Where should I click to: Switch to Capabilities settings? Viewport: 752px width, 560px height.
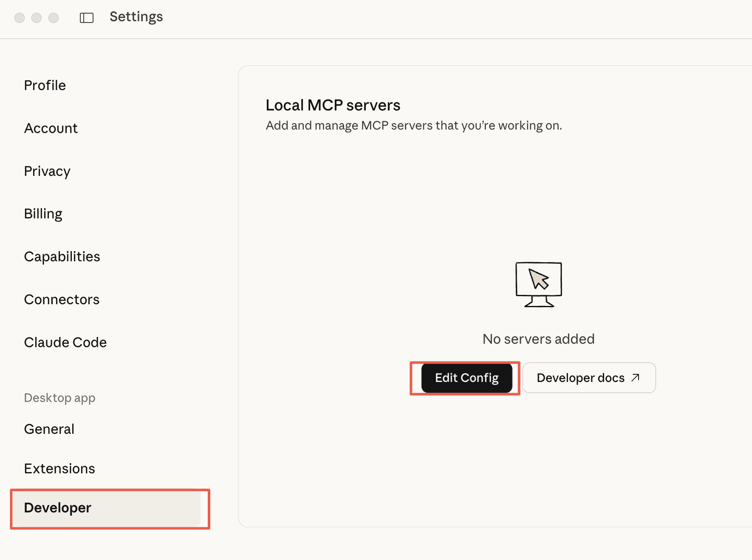62,257
